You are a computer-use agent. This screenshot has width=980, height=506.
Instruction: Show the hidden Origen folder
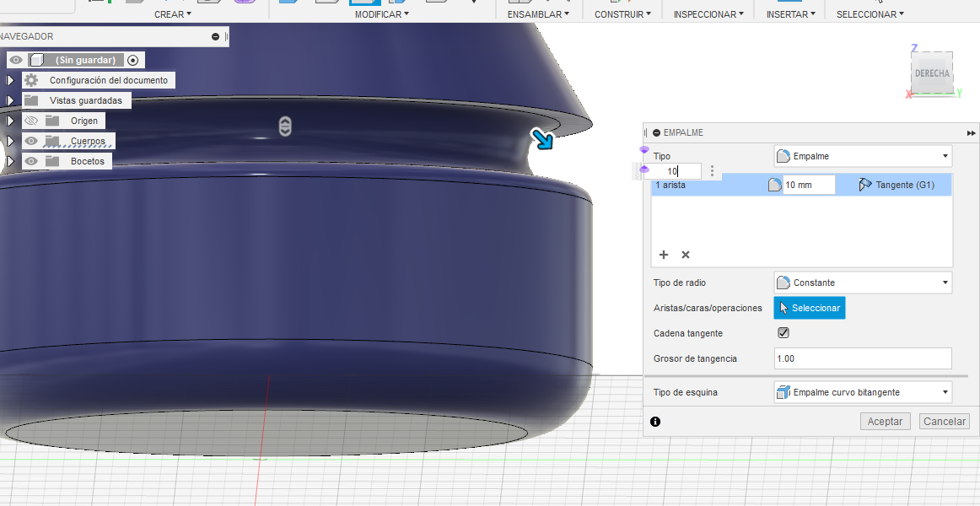pyautogui.click(x=31, y=121)
